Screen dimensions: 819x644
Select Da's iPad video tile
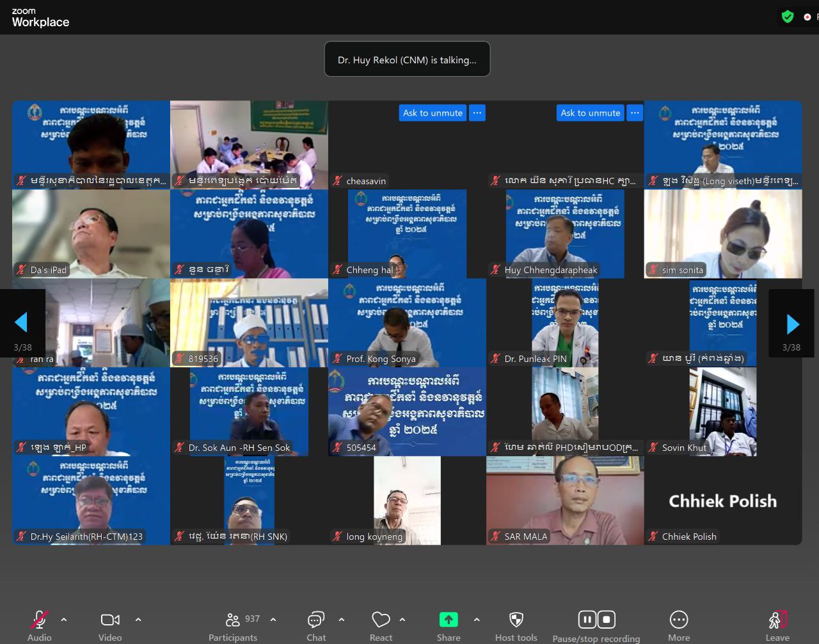click(x=91, y=234)
